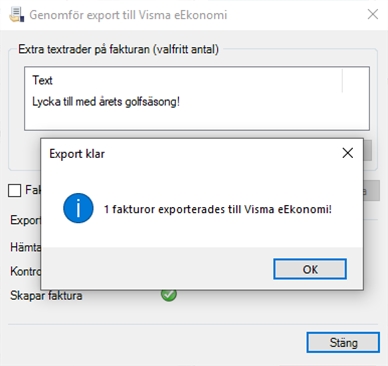Click the Text column header
Viewport: 388px width, 366px height.
(42, 80)
